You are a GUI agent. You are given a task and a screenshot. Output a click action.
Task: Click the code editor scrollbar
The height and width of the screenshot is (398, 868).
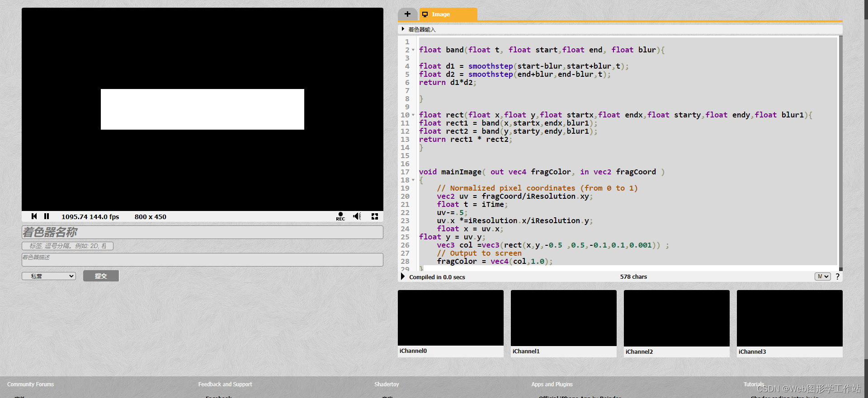(x=840, y=153)
